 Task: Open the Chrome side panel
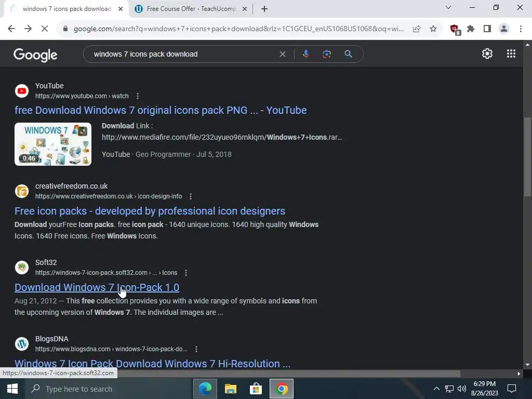487,29
